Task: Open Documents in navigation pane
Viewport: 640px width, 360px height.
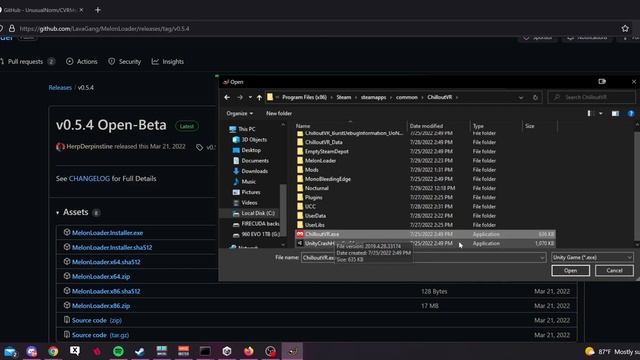Action: 250,161
